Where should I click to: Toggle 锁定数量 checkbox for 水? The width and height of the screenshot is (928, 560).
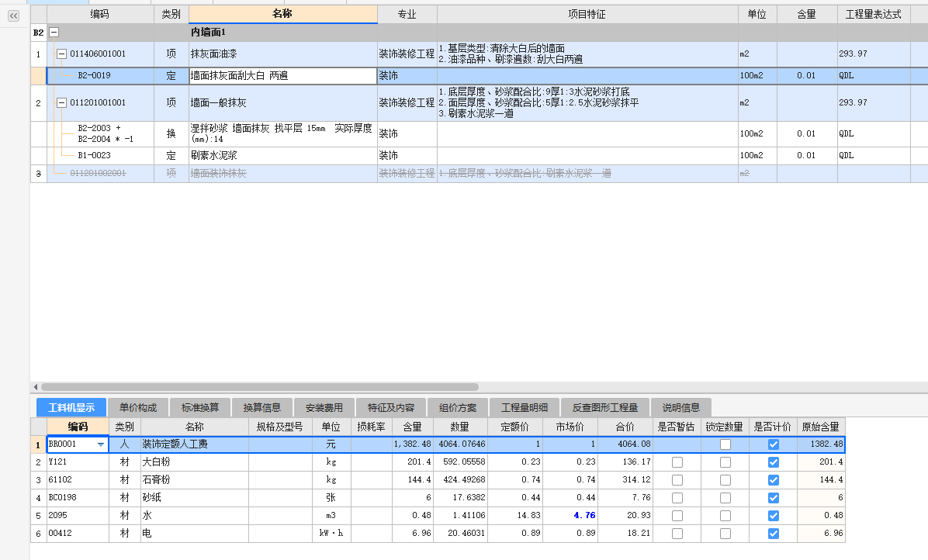pyautogui.click(x=725, y=516)
